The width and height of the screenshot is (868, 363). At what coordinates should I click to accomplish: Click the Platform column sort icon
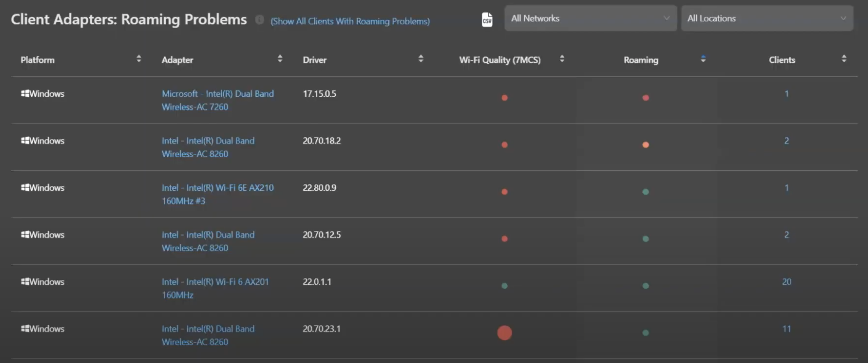[139, 59]
